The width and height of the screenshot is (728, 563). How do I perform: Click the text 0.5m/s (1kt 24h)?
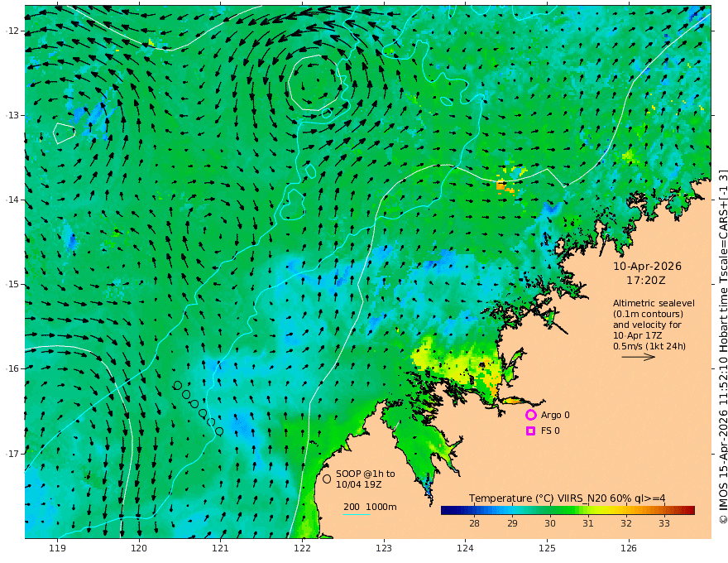point(649,346)
